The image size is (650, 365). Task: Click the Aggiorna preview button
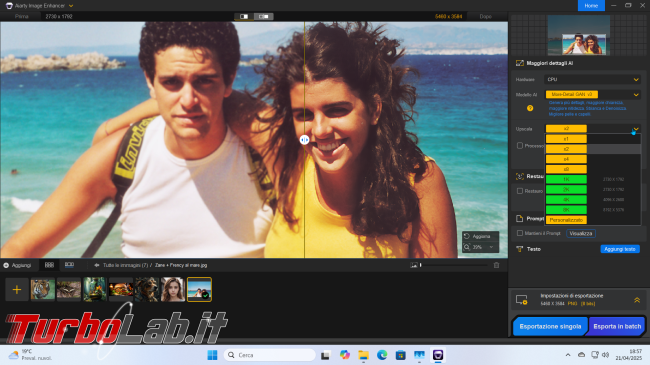[x=481, y=236]
